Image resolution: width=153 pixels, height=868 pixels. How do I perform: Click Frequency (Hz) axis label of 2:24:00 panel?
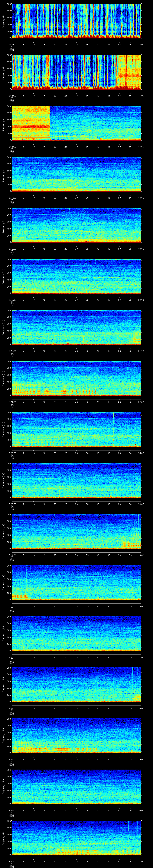click(3, 531)
